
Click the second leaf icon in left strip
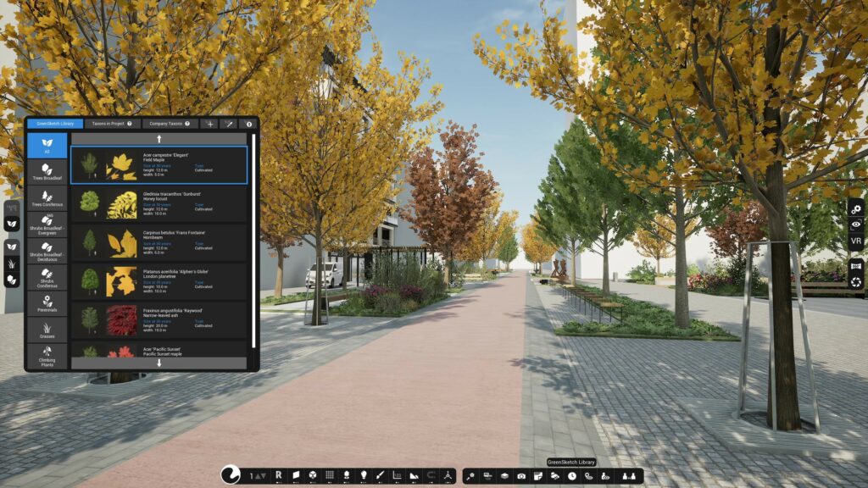click(x=12, y=247)
